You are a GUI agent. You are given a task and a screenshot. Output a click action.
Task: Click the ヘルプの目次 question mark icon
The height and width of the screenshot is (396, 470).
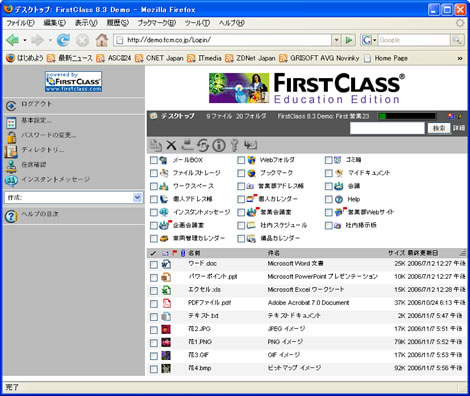coord(11,216)
